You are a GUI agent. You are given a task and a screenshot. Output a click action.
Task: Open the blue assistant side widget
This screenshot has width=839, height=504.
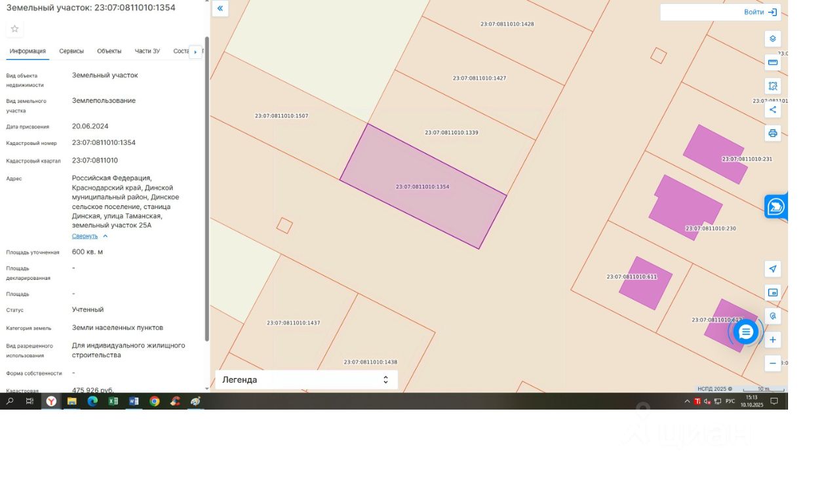click(x=775, y=207)
